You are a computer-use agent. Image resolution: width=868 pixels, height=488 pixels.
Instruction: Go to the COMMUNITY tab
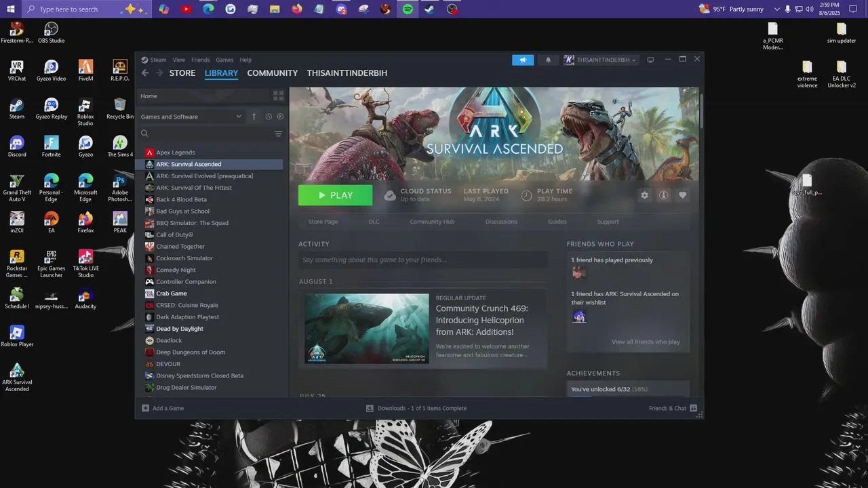coord(273,73)
